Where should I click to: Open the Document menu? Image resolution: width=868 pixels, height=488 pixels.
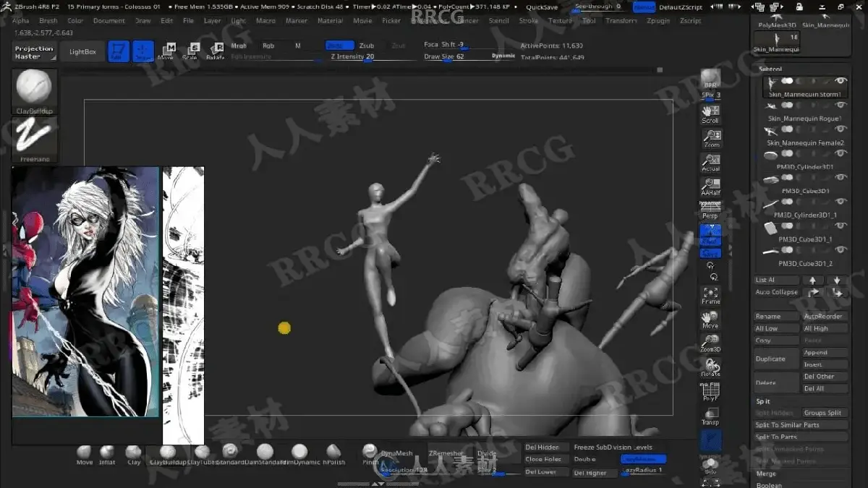click(x=109, y=21)
